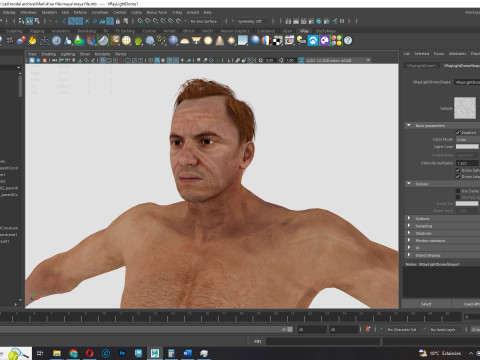Open File Explorer from the taskbar
480x360 pixels.
pyautogui.click(x=57, y=353)
